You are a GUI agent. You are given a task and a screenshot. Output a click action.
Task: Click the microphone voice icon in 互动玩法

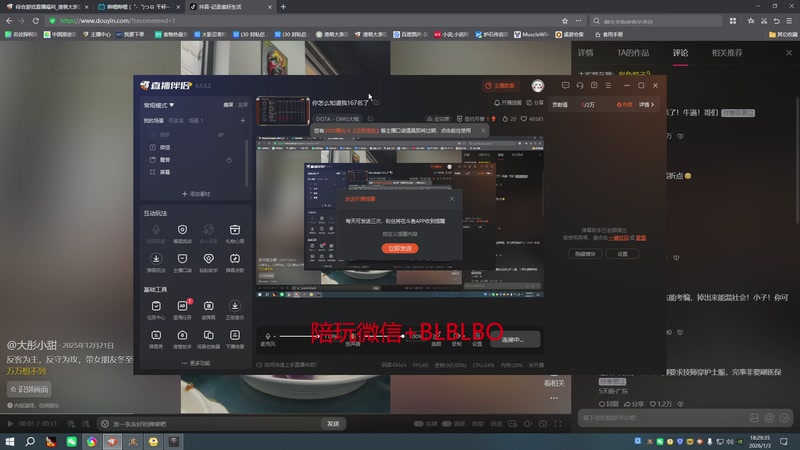tap(156, 230)
